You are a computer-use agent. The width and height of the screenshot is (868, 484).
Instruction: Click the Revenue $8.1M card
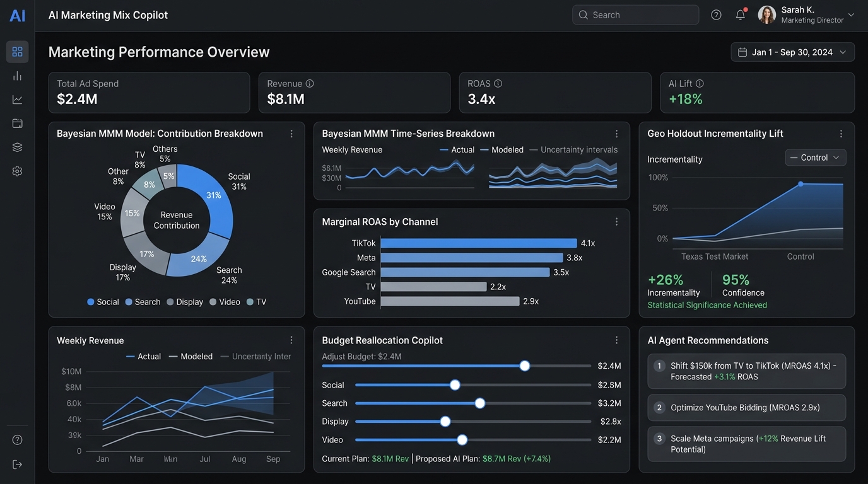click(x=355, y=93)
